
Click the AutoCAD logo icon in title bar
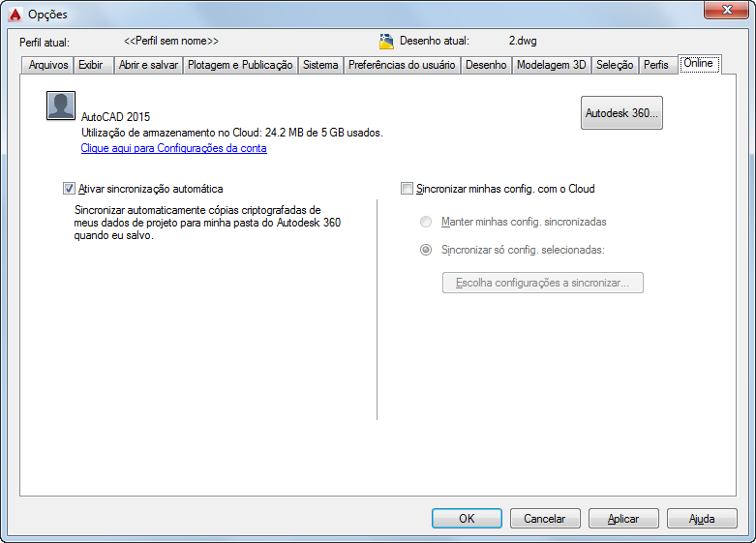point(15,15)
